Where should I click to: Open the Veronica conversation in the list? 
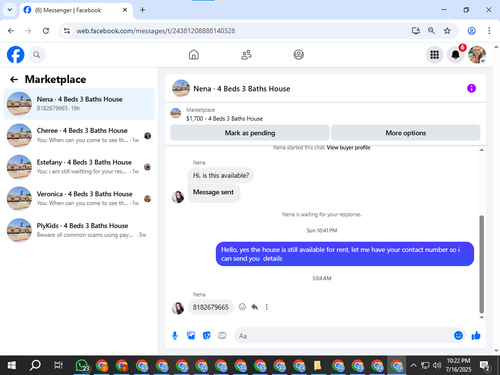coord(79,198)
